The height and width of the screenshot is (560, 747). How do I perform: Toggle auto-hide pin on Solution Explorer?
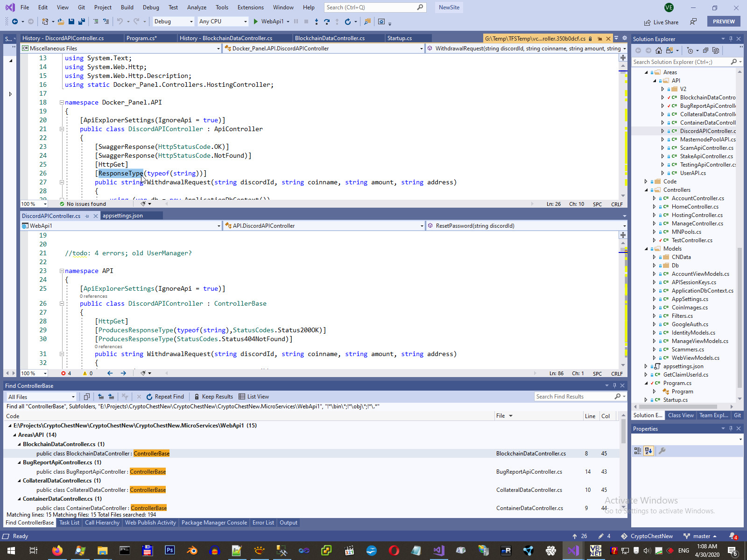(731, 39)
